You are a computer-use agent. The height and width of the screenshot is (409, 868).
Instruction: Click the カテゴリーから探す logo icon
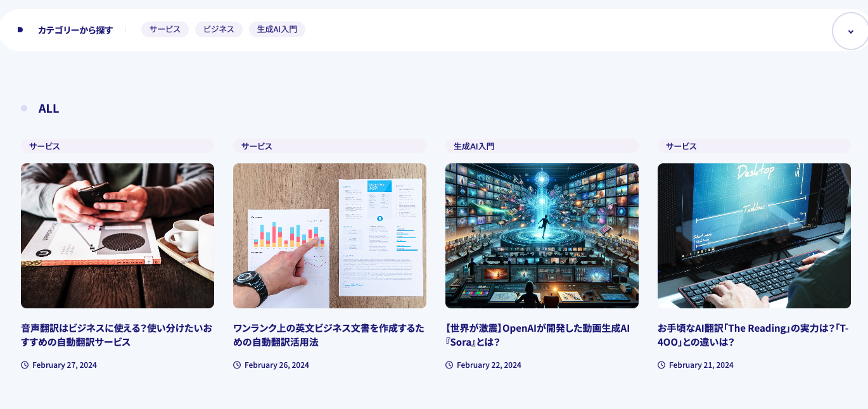(20, 30)
